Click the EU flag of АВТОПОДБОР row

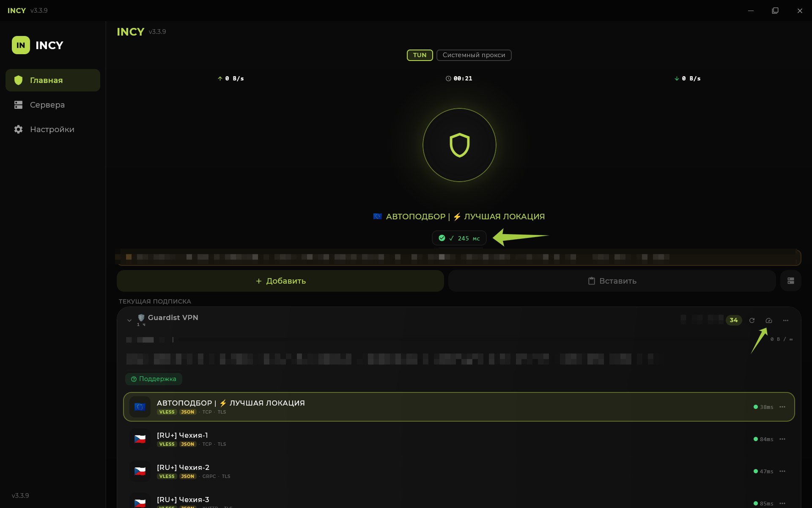(x=140, y=407)
